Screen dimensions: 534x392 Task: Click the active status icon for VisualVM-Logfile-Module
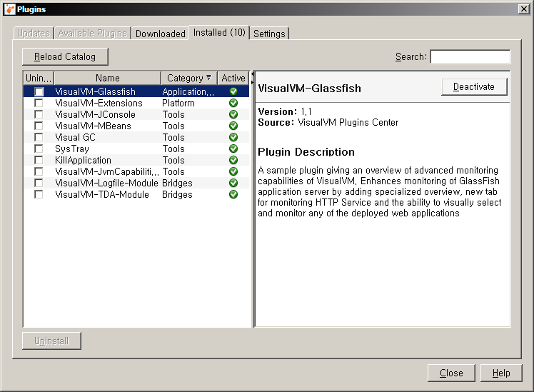tap(233, 183)
